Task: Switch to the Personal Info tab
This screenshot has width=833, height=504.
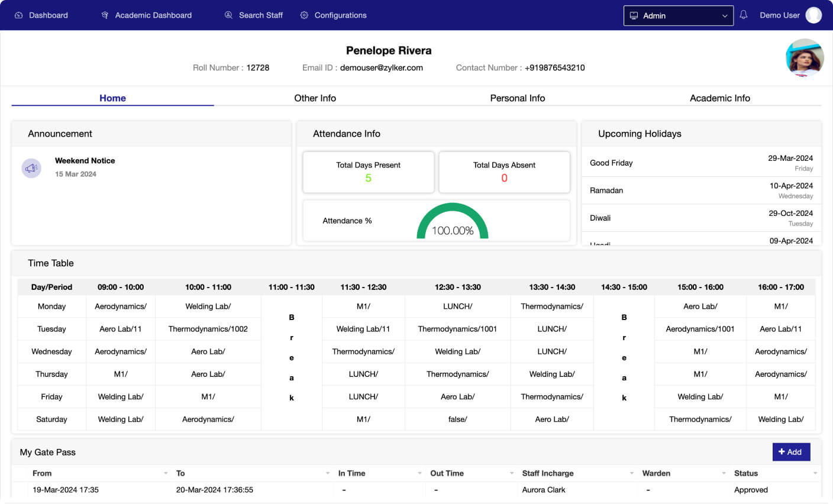Action: coord(517,98)
